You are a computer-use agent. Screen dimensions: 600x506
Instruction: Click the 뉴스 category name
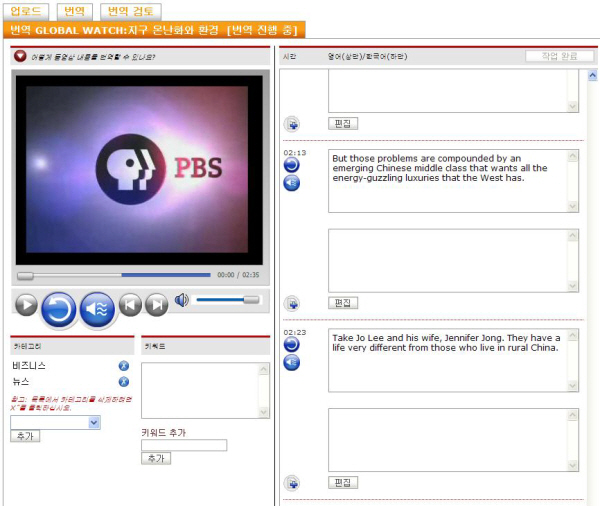tap(21, 381)
